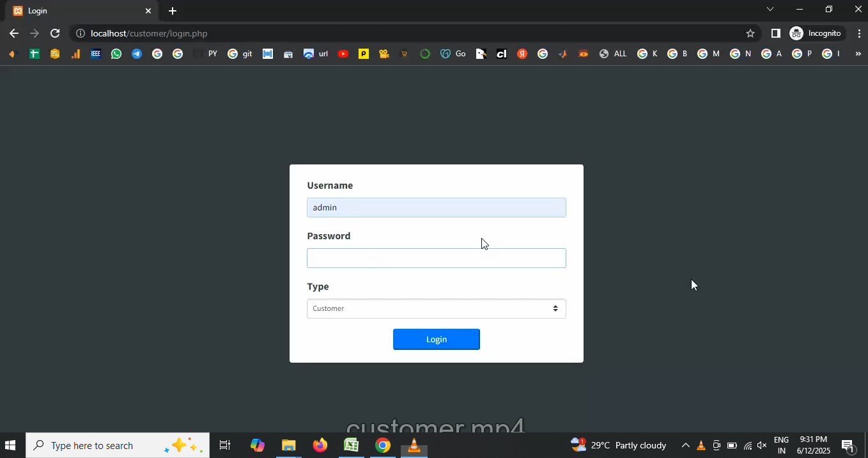The width and height of the screenshot is (868, 458).
Task: Open the black cl bookmark icon
Action: click(502, 54)
